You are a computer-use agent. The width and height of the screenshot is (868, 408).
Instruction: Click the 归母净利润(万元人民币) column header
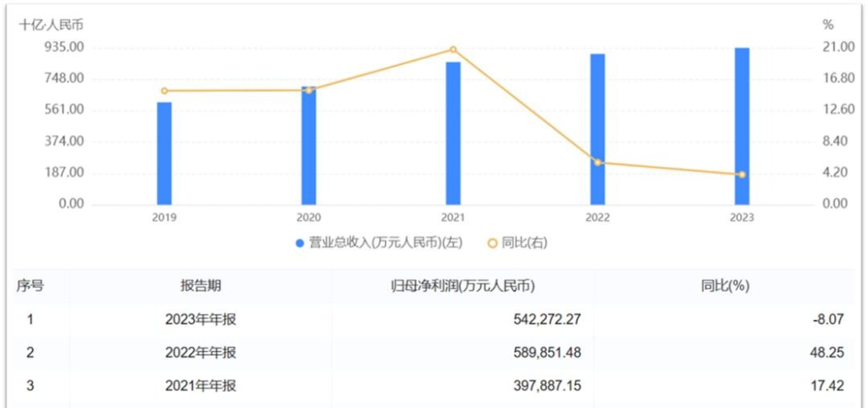[x=462, y=286]
